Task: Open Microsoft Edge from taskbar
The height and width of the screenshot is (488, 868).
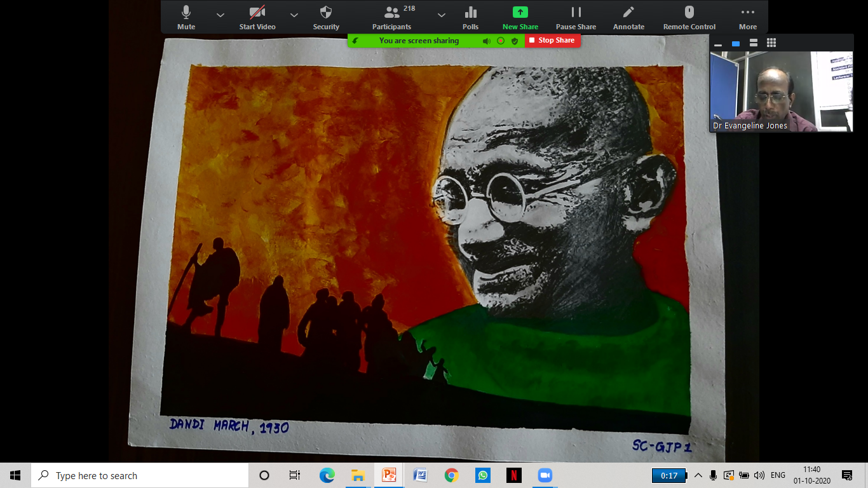Action: [327, 475]
